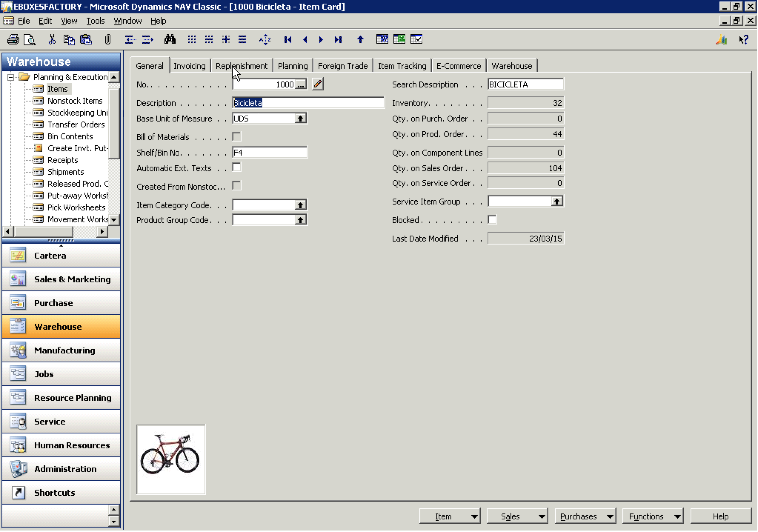Viewport: 758px width, 532px height.
Task: Open the Jobs module
Action: pyautogui.click(x=61, y=374)
